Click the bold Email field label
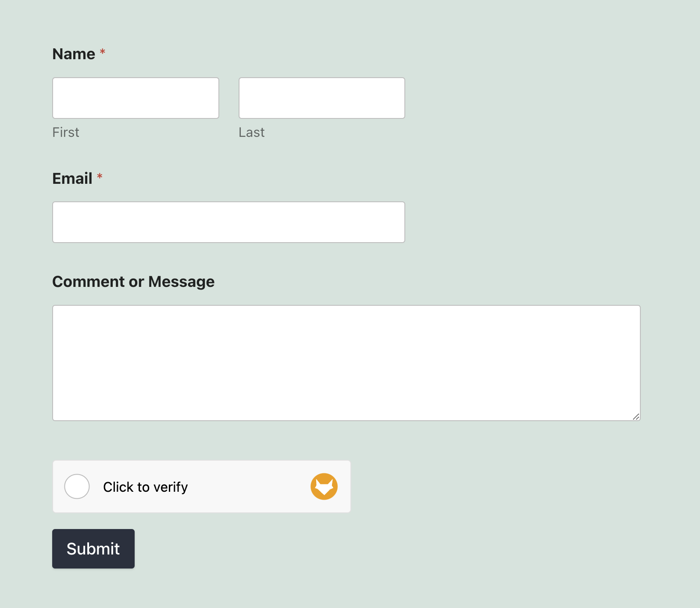Screen dimensions: 700x608 [72, 179]
